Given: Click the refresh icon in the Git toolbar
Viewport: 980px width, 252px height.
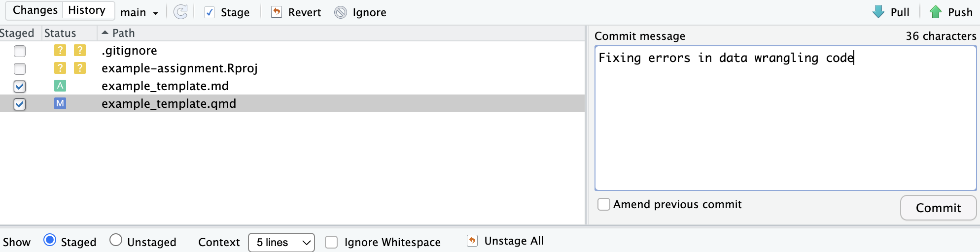Looking at the screenshot, I should pos(181,12).
